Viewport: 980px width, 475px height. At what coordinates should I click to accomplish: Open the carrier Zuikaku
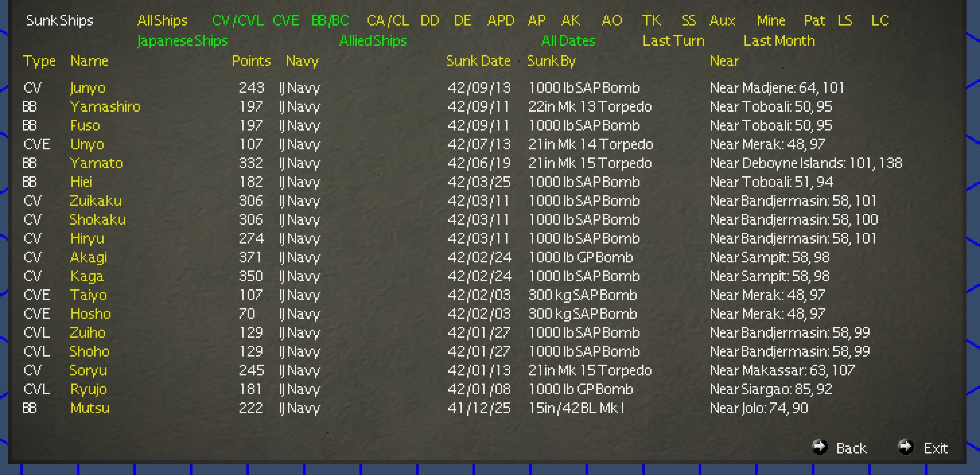(96, 200)
